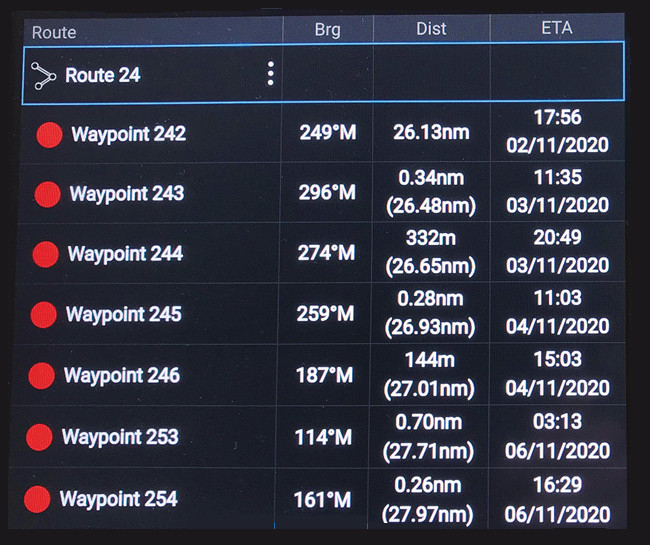The height and width of the screenshot is (545, 650).
Task: Click the 274°M bearing value
Action: [x=326, y=253]
